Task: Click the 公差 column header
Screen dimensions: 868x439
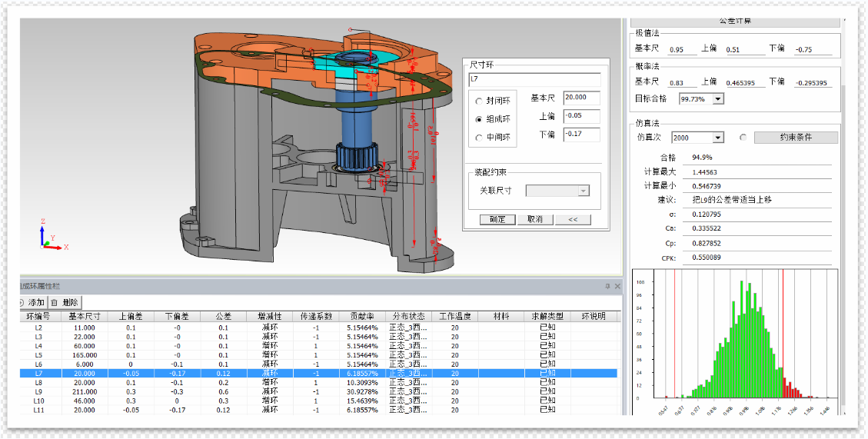Action: point(223,316)
